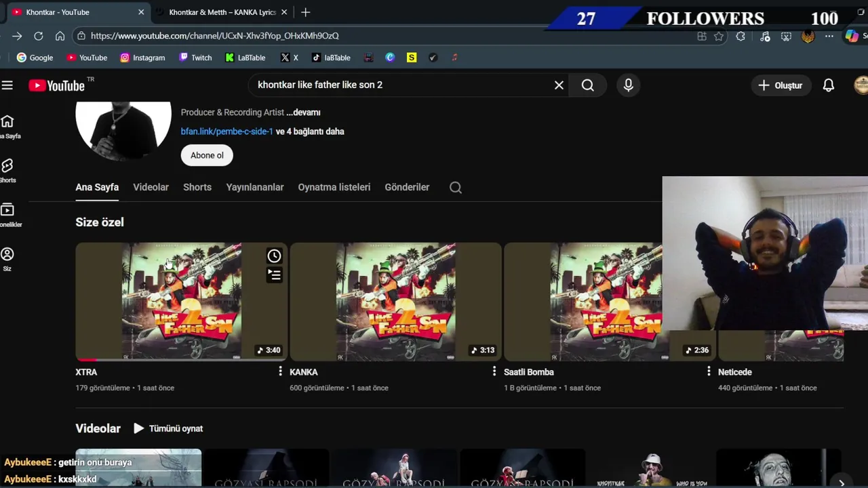The width and height of the screenshot is (868, 488).
Task: Add XTRA to Watch Later
Action: tap(274, 256)
